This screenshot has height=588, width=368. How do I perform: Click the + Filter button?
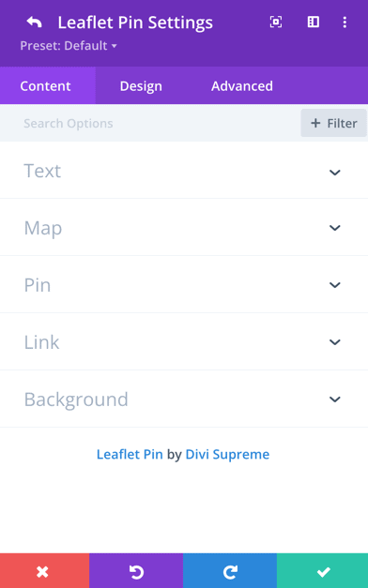tap(333, 123)
